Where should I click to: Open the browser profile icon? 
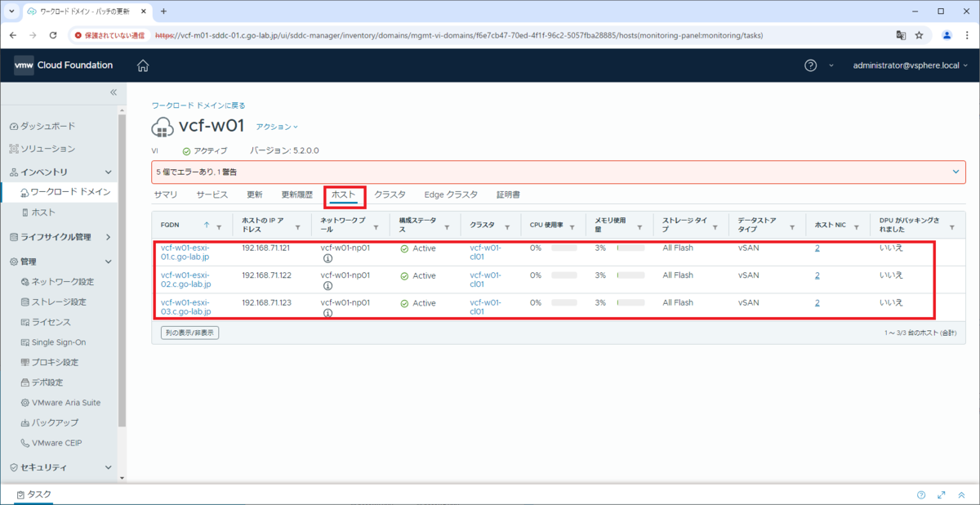pos(947,35)
